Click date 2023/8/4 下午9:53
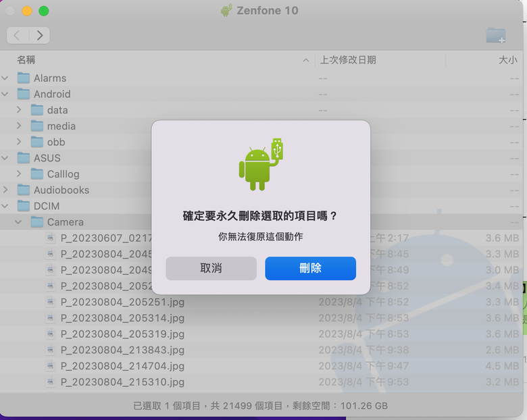The width and height of the screenshot is (527, 420). (363, 382)
